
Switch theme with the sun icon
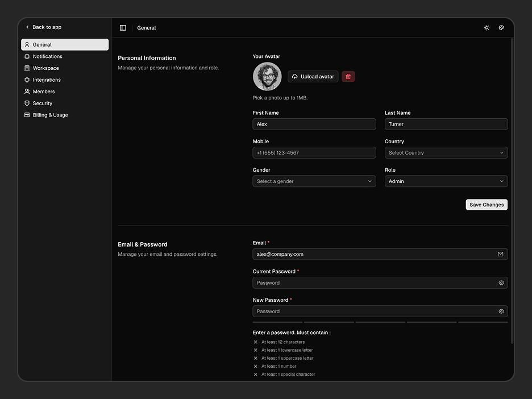[x=487, y=28]
